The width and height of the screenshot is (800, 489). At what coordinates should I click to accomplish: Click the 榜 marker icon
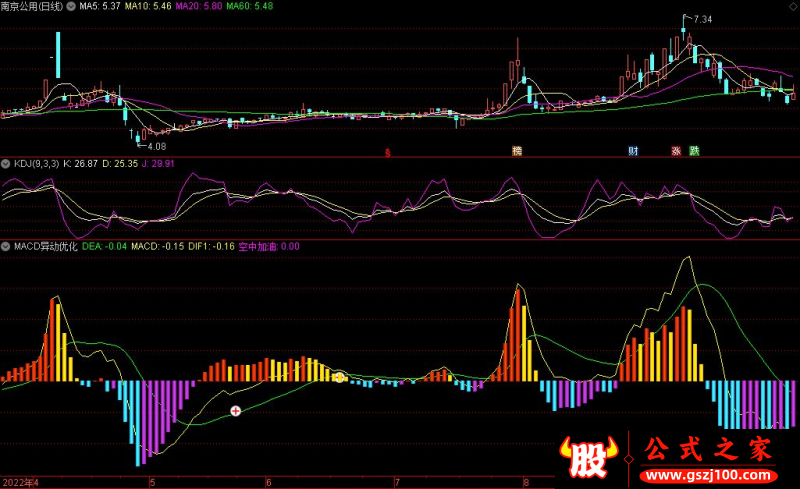(x=517, y=151)
